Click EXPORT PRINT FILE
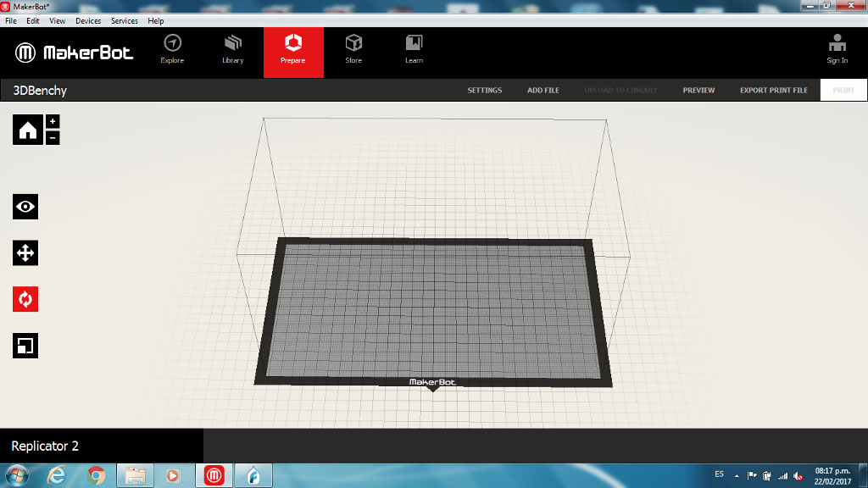Image resolution: width=868 pixels, height=488 pixels. (773, 90)
